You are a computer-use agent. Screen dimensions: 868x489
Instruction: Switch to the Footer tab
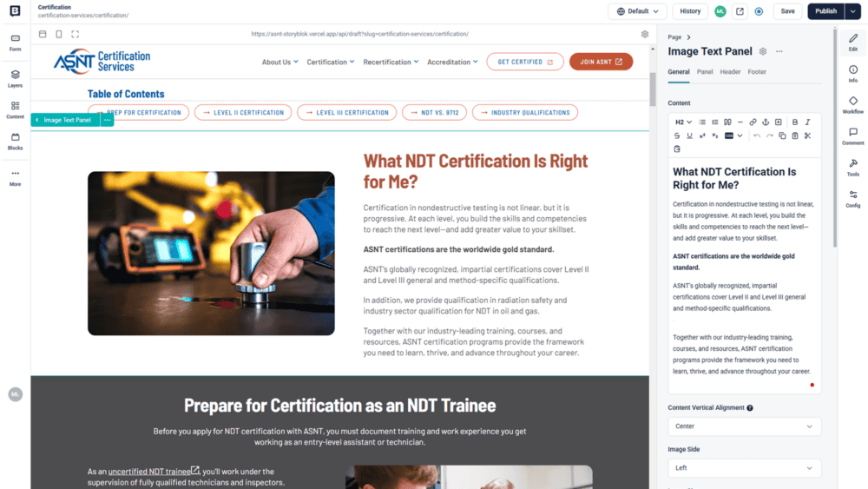[x=757, y=72]
